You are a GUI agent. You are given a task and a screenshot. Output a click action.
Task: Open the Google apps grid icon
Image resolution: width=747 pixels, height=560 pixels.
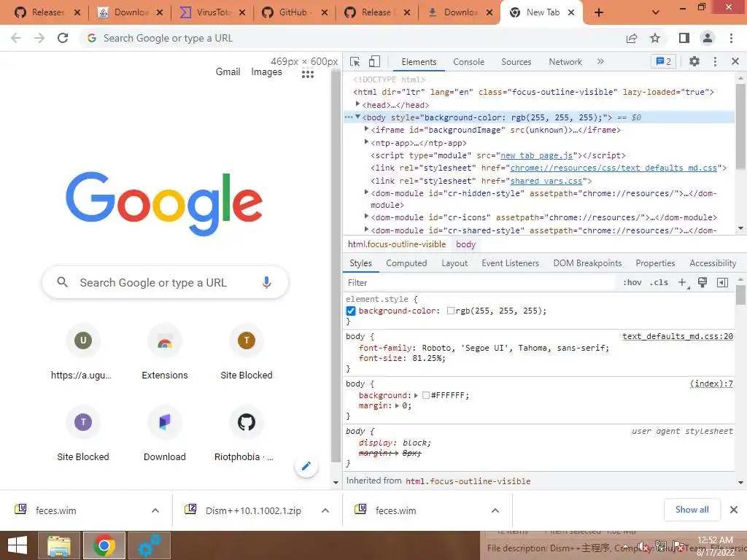[x=308, y=74]
